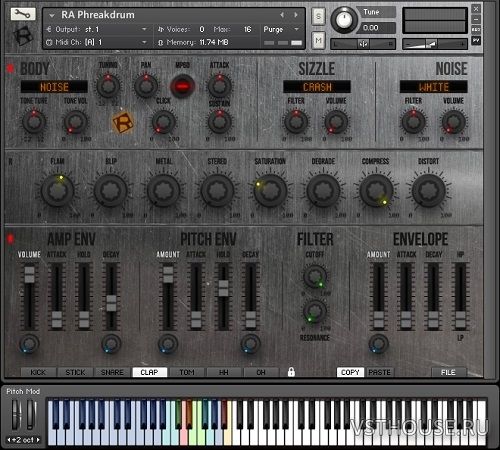Select the HH drum tab
500x450 pixels.
coord(224,372)
